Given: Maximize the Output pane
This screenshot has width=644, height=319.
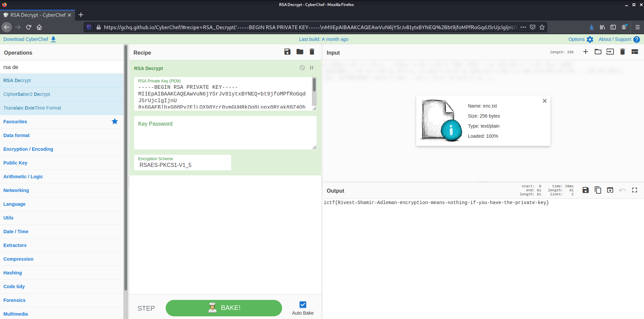Looking at the screenshot, I should tap(635, 190).
